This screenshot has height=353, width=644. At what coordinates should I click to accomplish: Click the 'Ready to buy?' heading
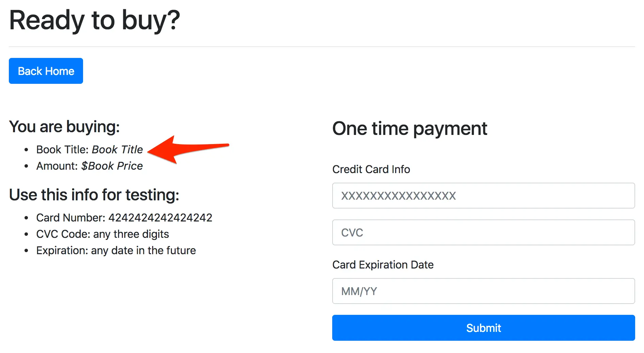tap(95, 20)
